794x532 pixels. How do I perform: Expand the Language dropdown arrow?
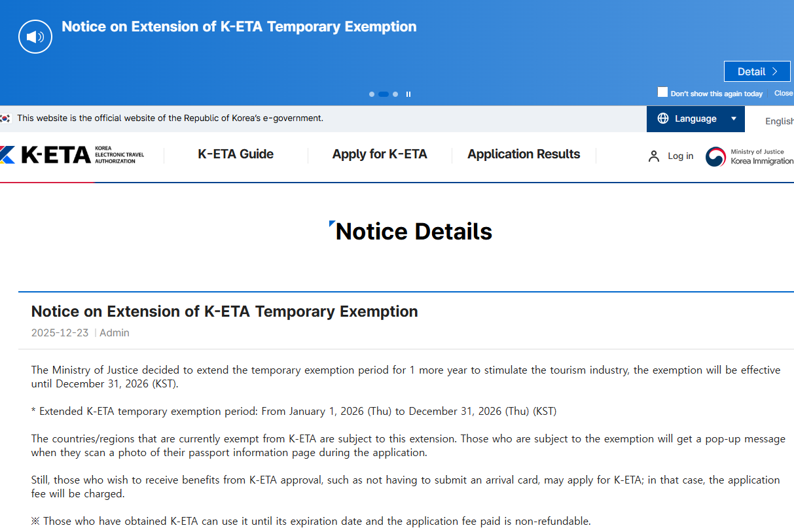[734, 118]
